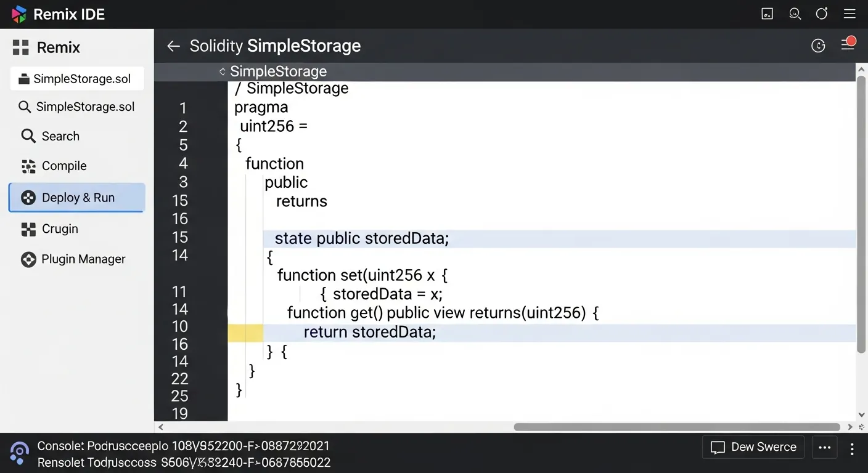Open the Deploy & Run panel
The height and width of the screenshot is (473, 868).
pos(78,197)
